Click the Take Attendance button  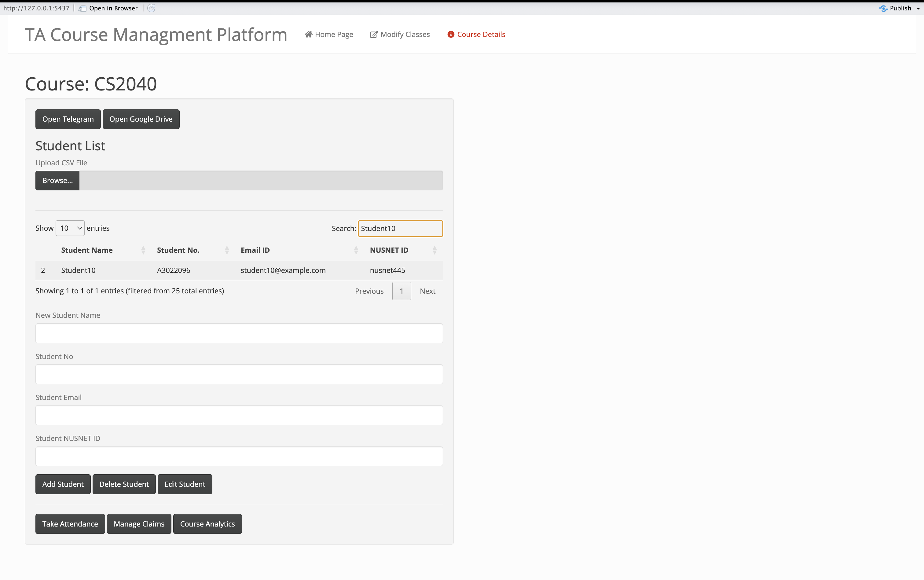pos(70,523)
